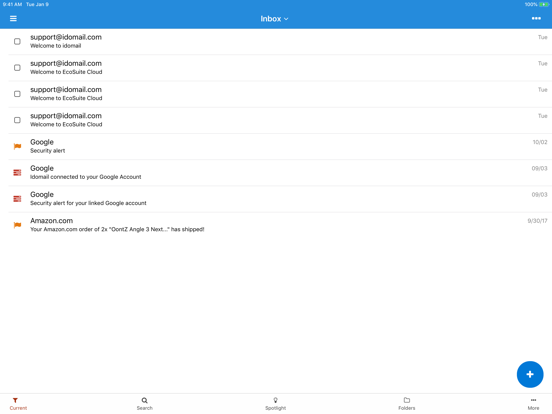Click the 10/02 date on Google email
Viewport: 552px width, 414px height.
pos(540,142)
